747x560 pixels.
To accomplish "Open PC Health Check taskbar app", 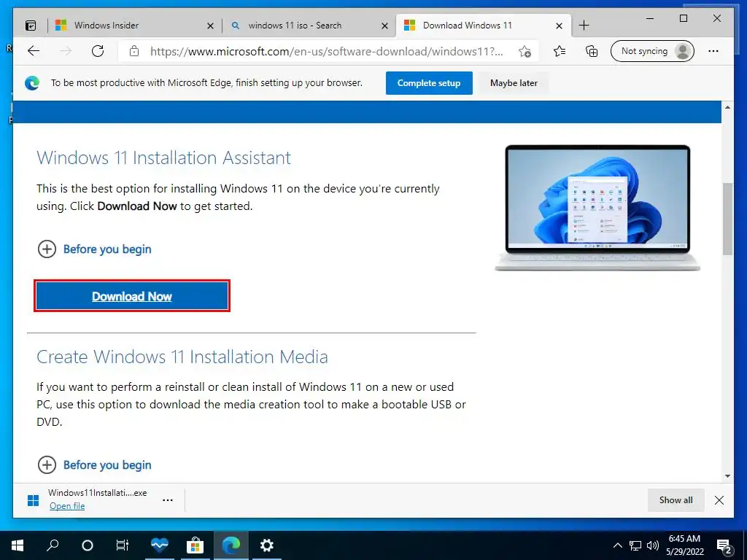I will point(160,545).
